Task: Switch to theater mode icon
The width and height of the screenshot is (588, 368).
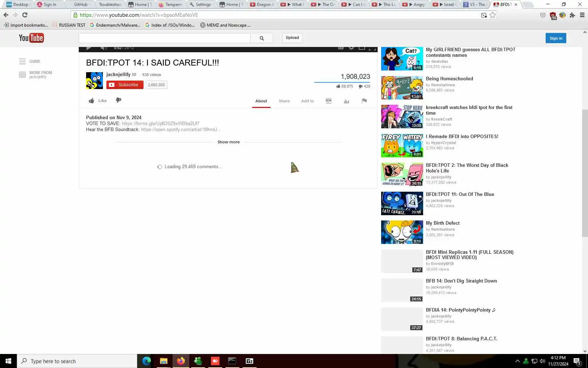Action: tap(362, 48)
